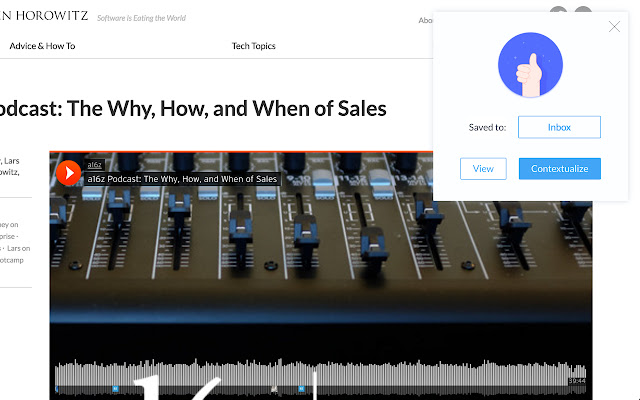640x400 pixels.
Task: Click the Lars author name in sidebar
Action: click(x=12, y=161)
